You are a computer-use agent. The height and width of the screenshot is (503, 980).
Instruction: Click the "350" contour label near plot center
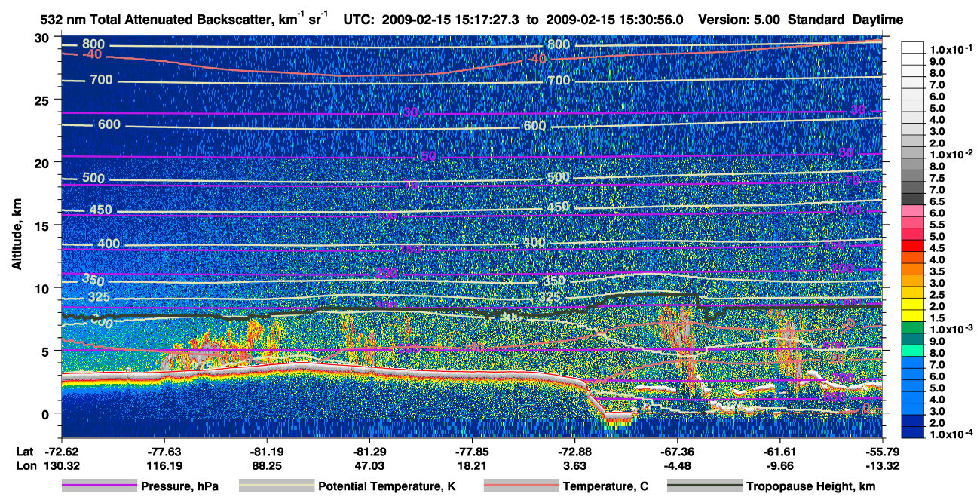553,281
